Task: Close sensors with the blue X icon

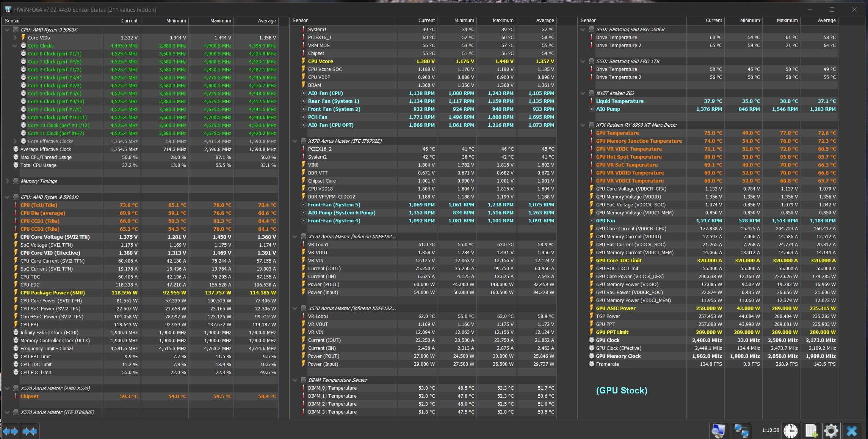Action: point(852,431)
